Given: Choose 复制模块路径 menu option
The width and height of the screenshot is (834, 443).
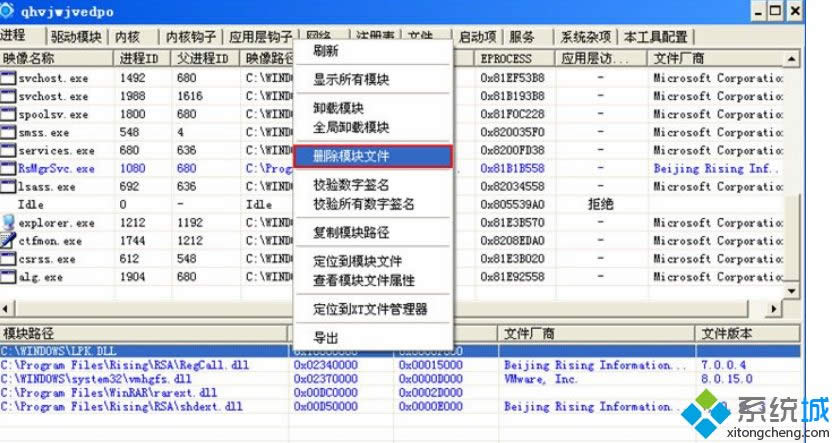Looking at the screenshot, I should [351, 232].
